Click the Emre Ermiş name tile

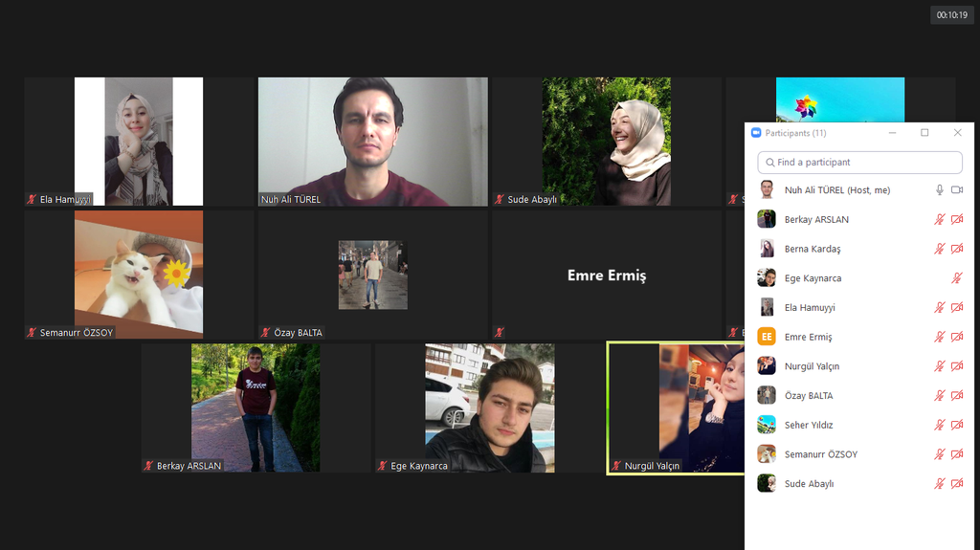606,275
